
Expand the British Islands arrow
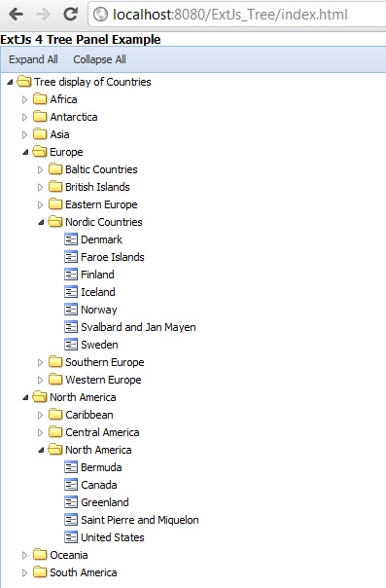click(40, 187)
